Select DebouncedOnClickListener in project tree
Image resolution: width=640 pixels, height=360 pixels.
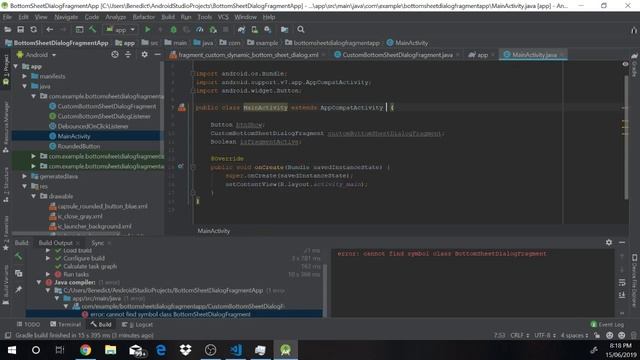(x=93, y=126)
